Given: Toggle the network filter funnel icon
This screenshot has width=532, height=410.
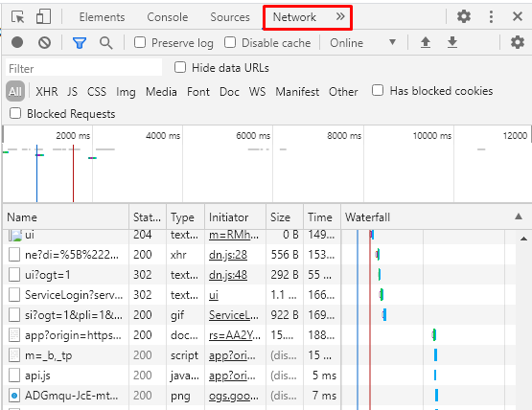Looking at the screenshot, I should (80, 43).
